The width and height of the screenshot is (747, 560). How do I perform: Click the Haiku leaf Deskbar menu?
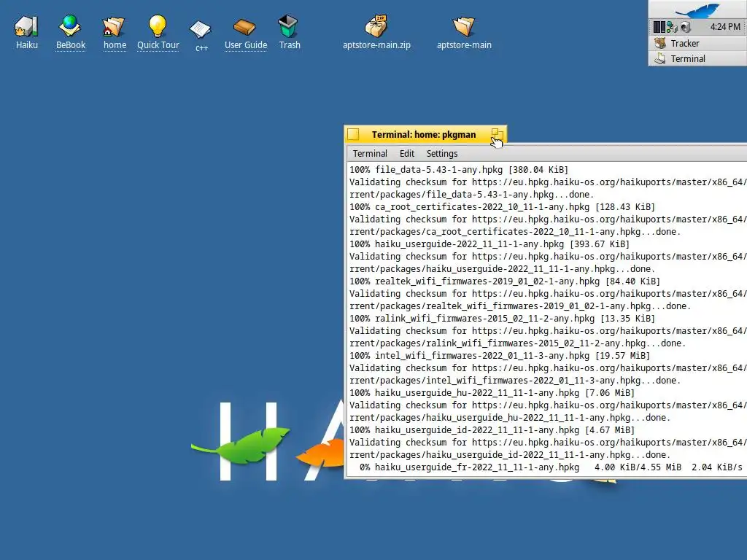pos(697,9)
